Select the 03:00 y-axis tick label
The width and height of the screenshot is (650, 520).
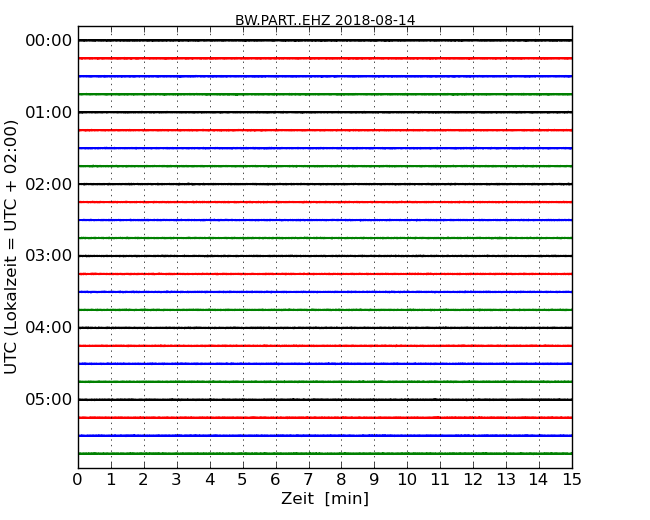click(x=49, y=256)
